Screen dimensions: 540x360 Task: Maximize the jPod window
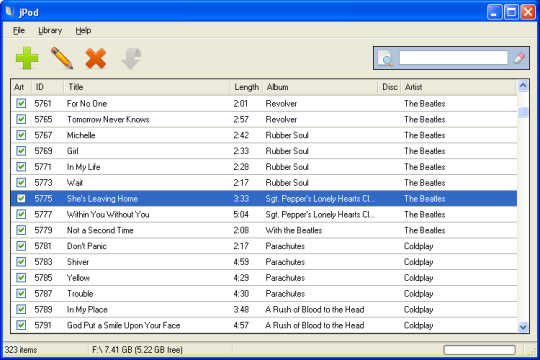point(511,12)
